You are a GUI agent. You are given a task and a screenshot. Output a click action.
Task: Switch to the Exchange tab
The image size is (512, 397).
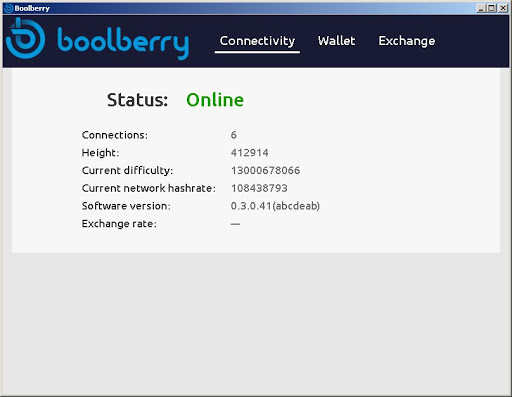click(x=406, y=41)
